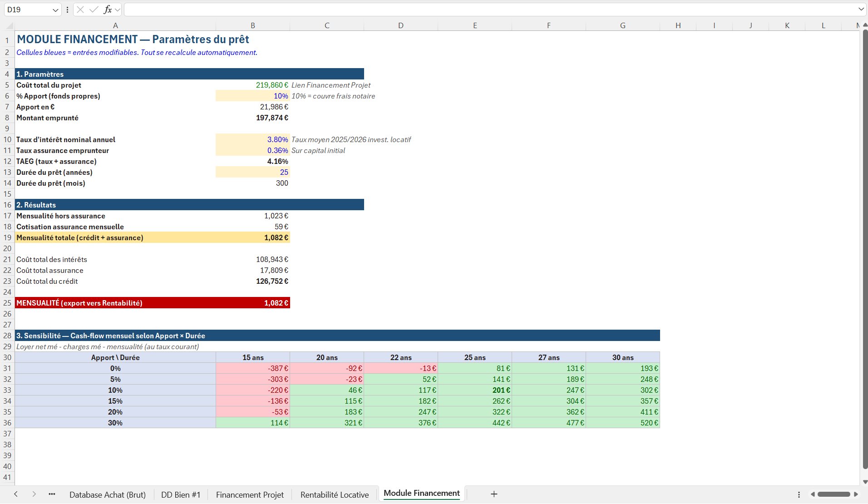
Task: Click vertical scrollbar down arrow
Action: (x=865, y=482)
